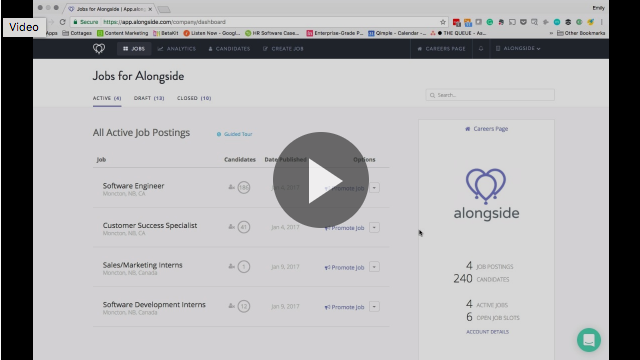Open the Software Engineer job posting

[x=133, y=186]
